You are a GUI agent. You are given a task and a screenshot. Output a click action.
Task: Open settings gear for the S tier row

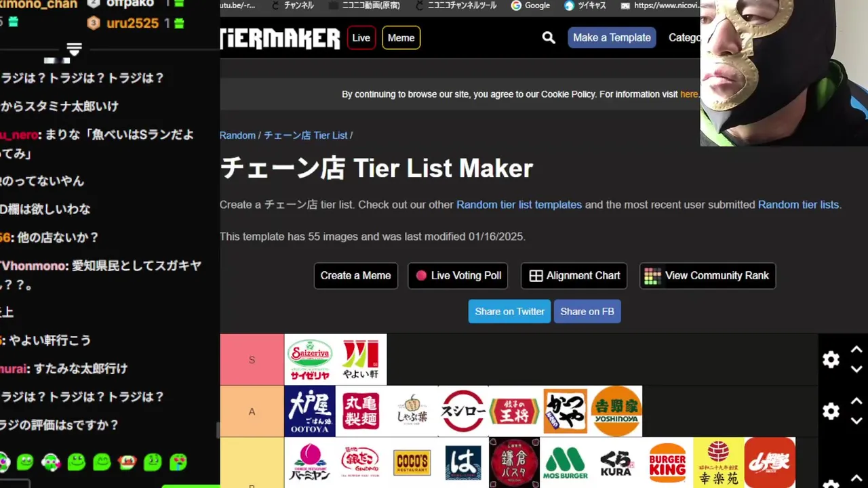point(831,360)
